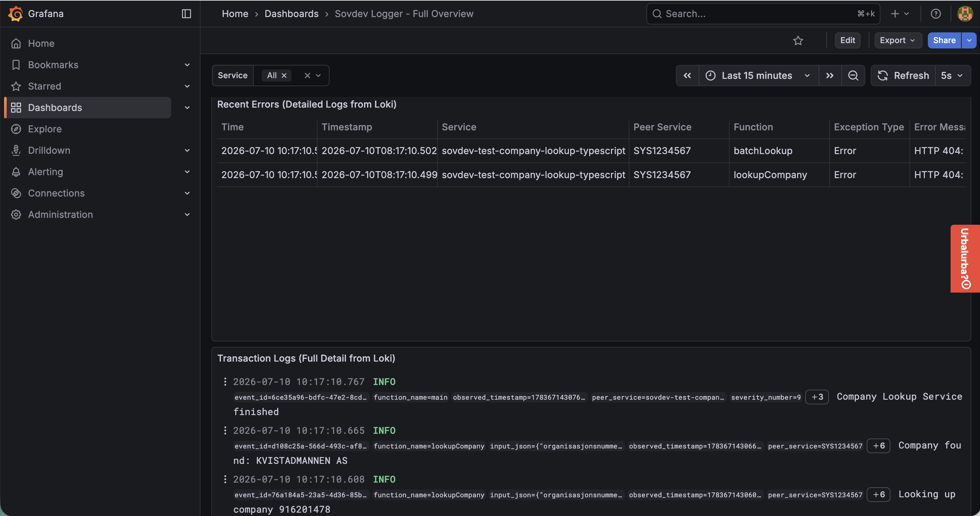Toggle the sidebar dock icon

tap(187, 14)
